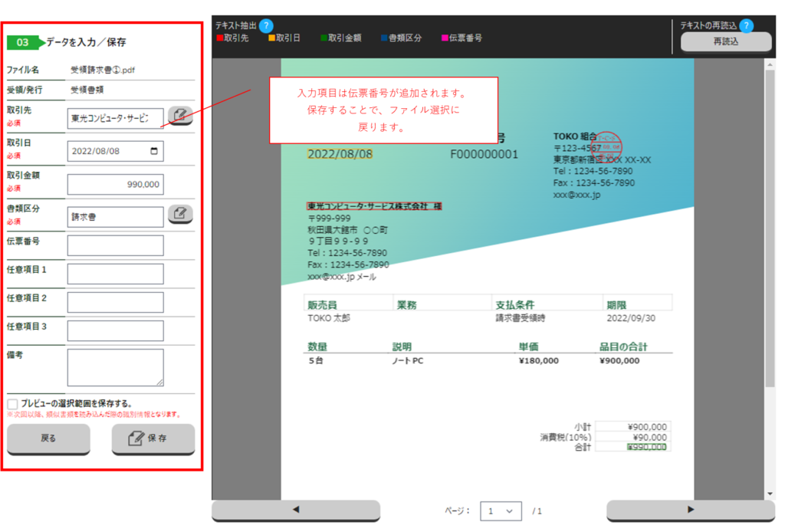Select the pink 伝票番号 legend swatch
The width and height of the screenshot is (785, 532).
pos(445,38)
